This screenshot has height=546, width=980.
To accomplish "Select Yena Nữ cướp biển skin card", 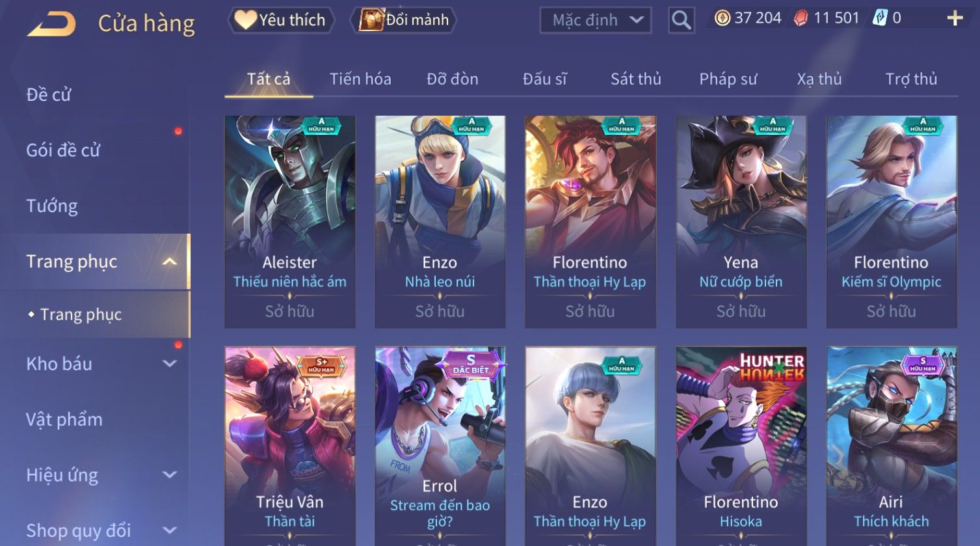I will click(x=741, y=222).
